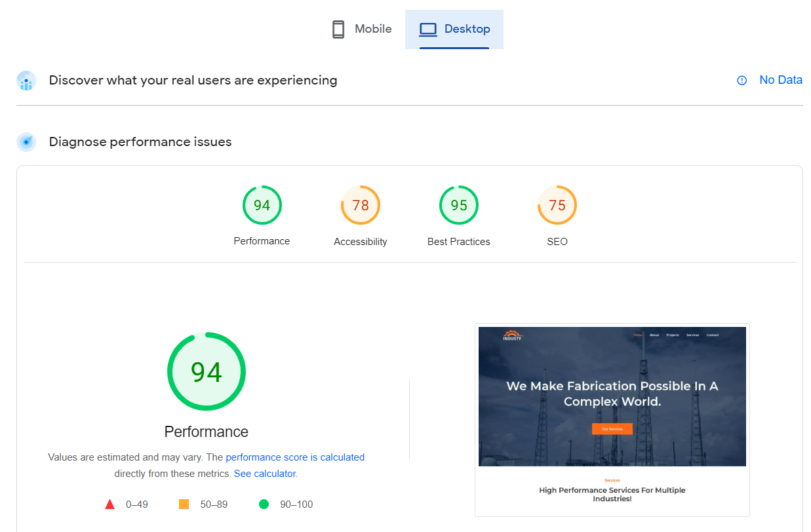Click the SEO score gauge showing 75
The image size is (811, 532).
(557, 205)
